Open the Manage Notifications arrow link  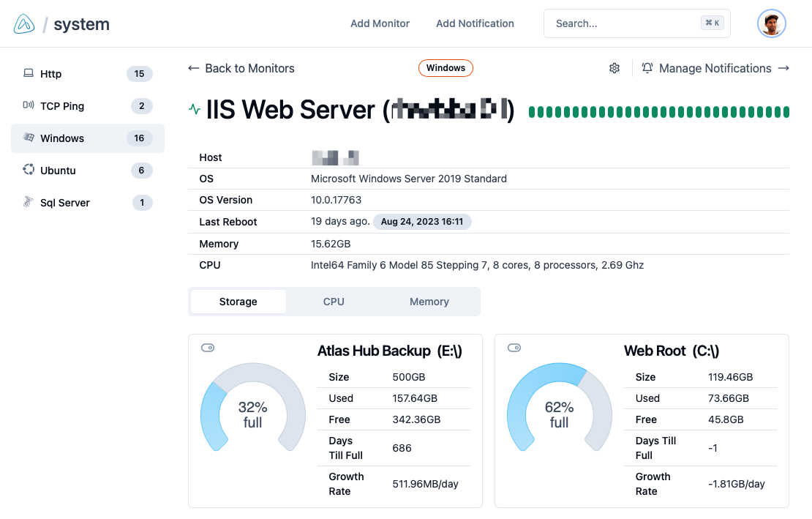(x=783, y=68)
